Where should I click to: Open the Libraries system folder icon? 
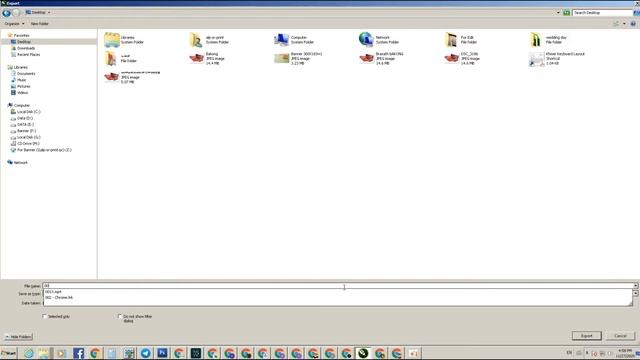coord(111,40)
